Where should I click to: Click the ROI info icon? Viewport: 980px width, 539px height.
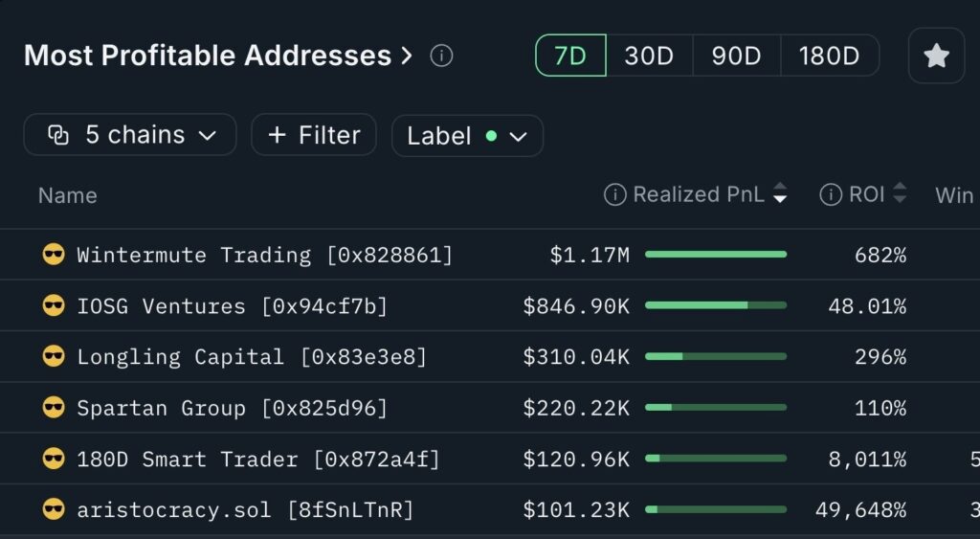click(831, 195)
